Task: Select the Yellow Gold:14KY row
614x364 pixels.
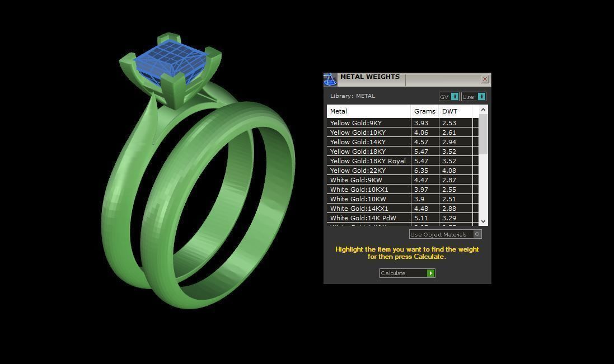Action: coord(402,142)
